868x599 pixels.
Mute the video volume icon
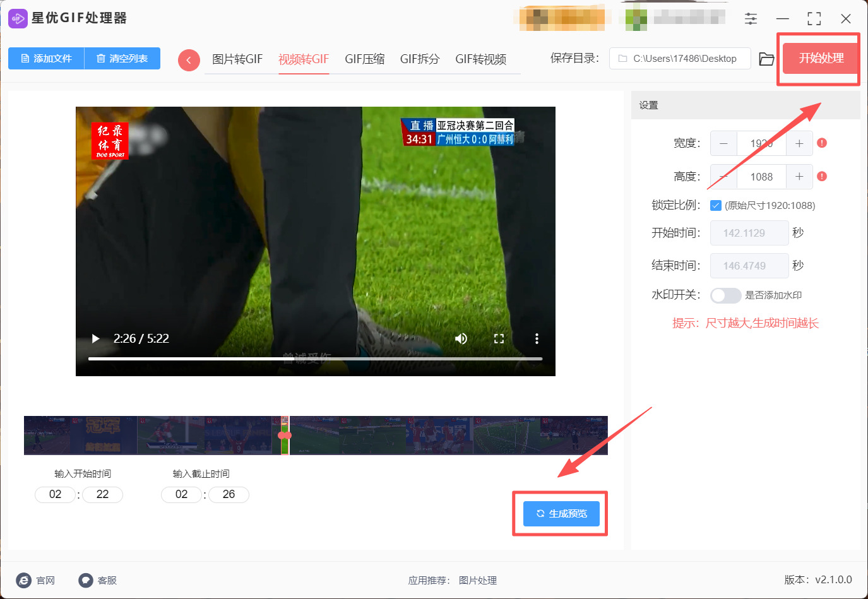pyautogui.click(x=461, y=338)
